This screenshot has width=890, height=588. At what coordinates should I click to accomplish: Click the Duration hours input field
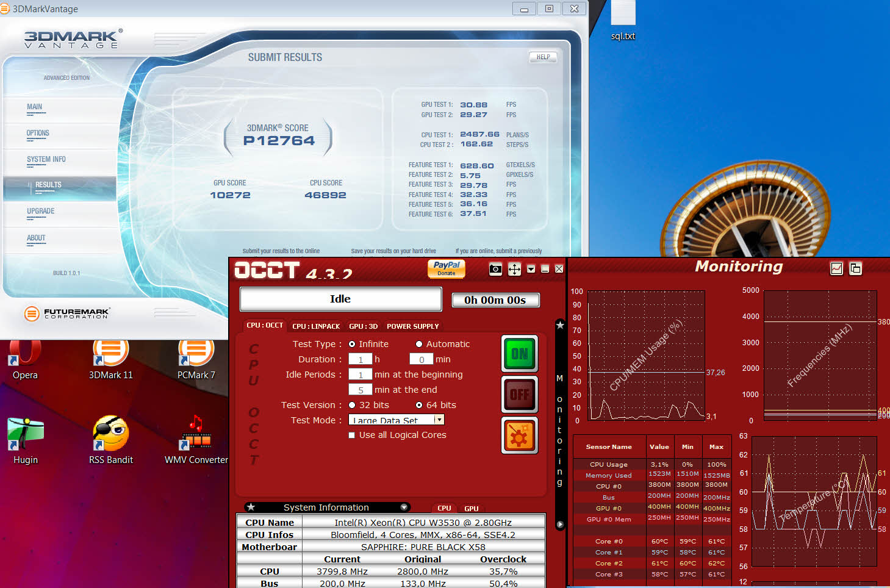coord(361,359)
